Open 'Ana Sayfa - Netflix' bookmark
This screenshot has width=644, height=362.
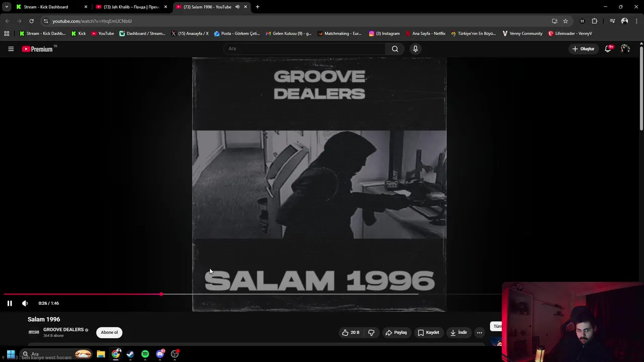(426, 34)
